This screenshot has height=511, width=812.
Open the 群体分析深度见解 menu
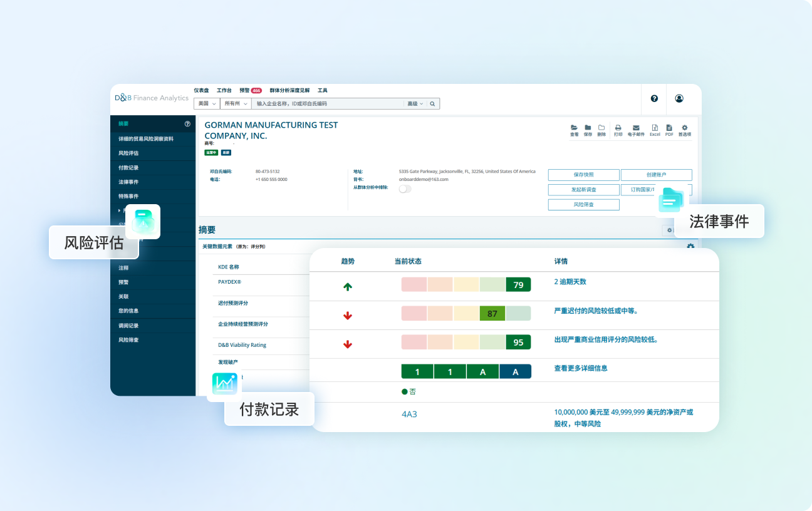click(289, 91)
